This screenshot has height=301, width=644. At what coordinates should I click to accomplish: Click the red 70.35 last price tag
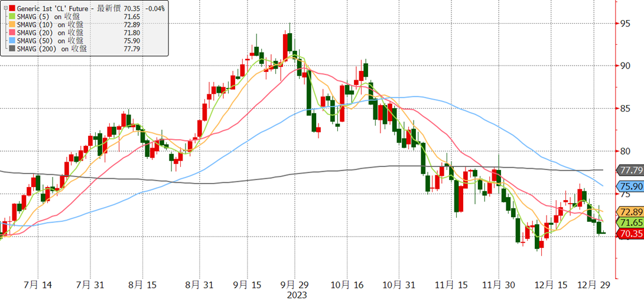pos(630,233)
